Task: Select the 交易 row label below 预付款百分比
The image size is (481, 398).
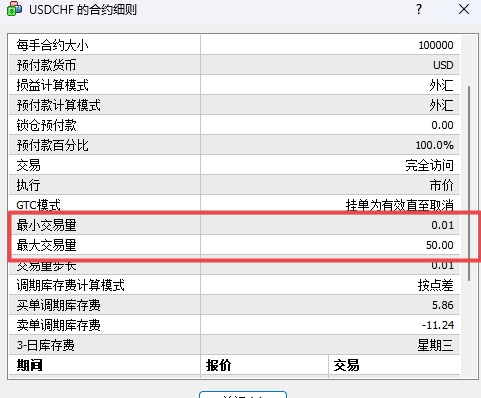Action: click(28, 165)
